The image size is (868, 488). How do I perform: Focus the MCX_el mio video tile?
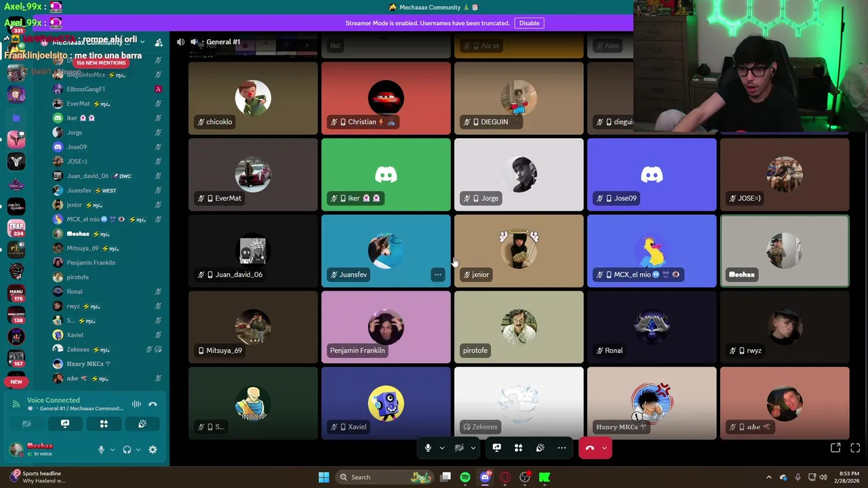(652, 251)
